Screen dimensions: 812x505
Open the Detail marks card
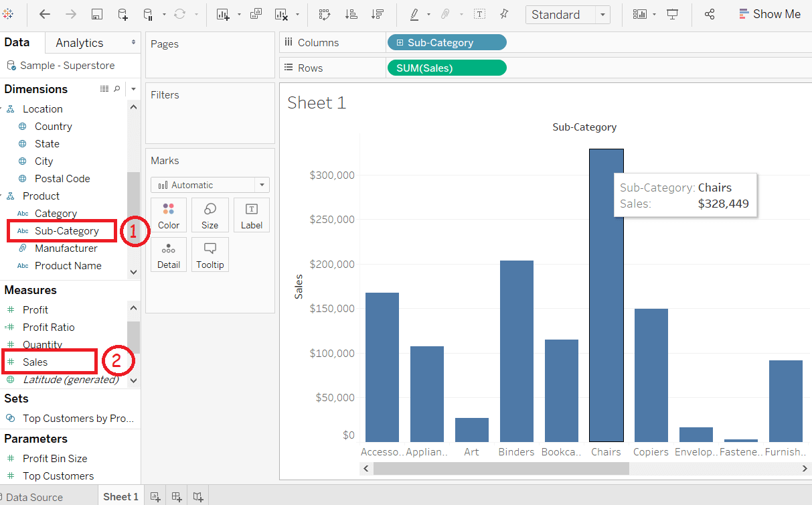click(169, 255)
